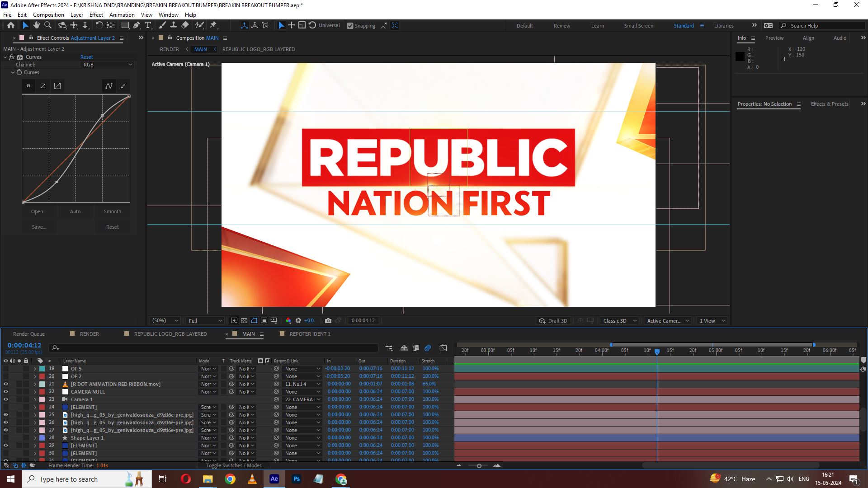Toggle the transparency grid in the viewer
The width and height of the screenshot is (868, 488).
244,321
